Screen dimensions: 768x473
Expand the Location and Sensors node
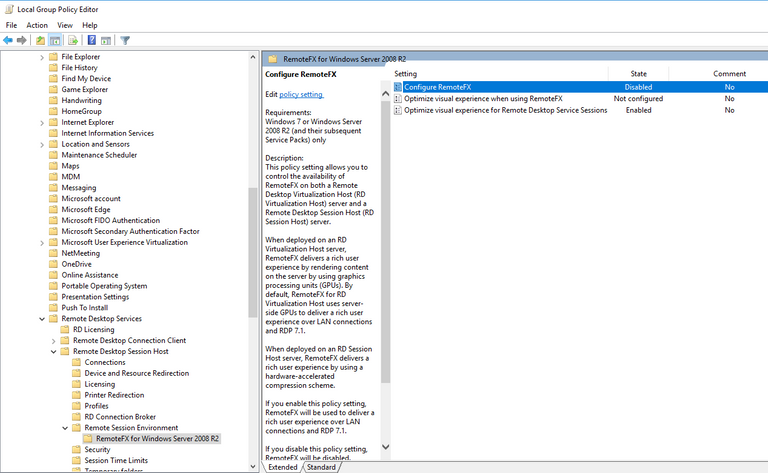(x=42, y=144)
